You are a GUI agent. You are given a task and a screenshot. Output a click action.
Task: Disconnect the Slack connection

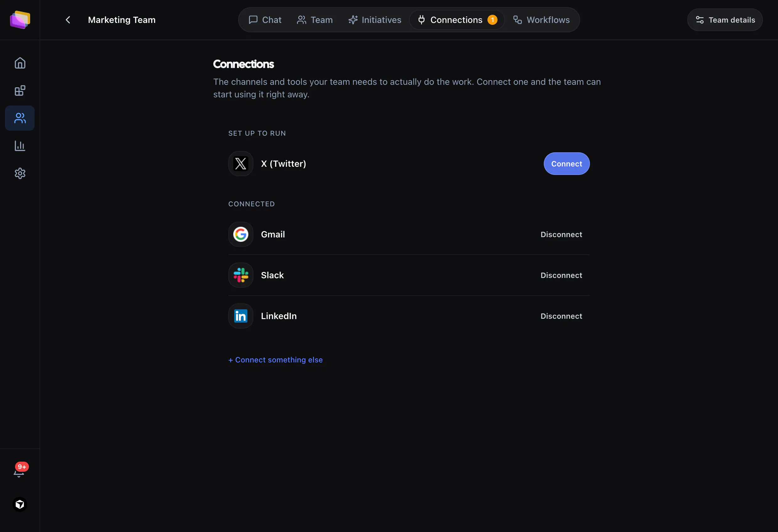pos(561,275)
